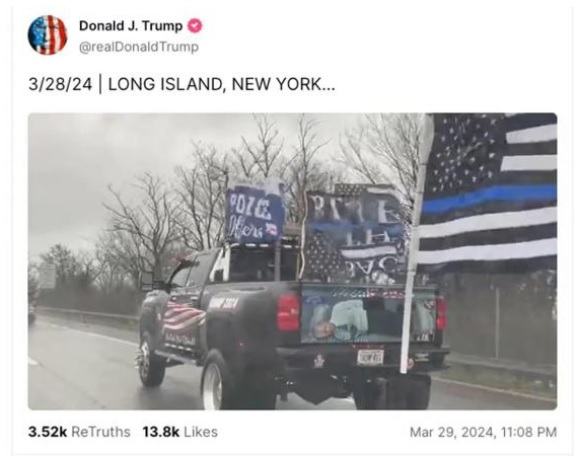View the 3.52k ReTruths list
The width and height of the screenshot is (577, 470).
click(79, 432)
